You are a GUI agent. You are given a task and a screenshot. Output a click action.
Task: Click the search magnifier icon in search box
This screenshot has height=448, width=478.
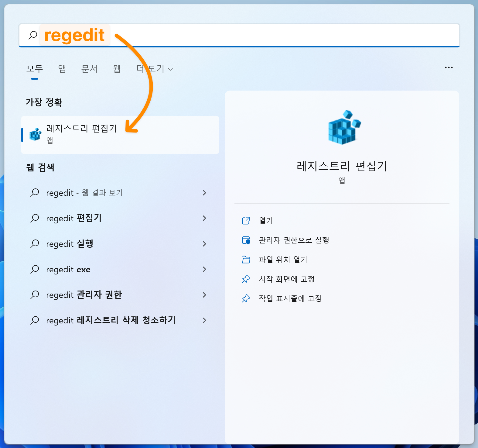click(33, 35)
